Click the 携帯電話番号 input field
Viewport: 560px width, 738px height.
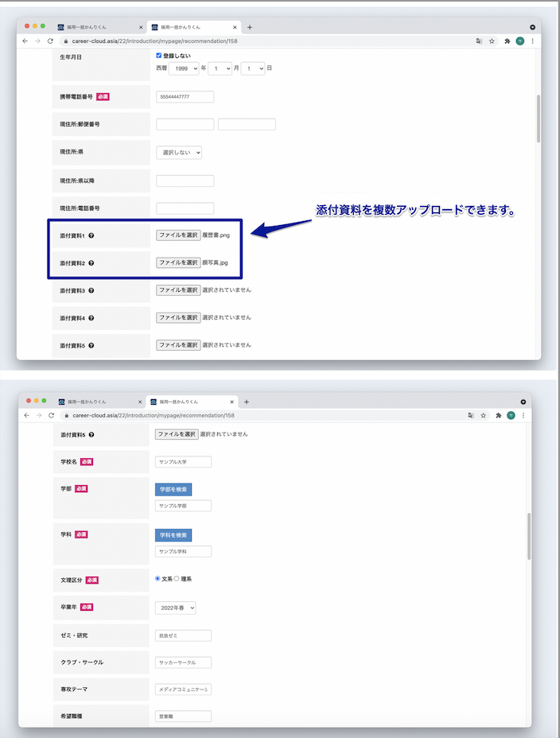(x=185, y=97)
